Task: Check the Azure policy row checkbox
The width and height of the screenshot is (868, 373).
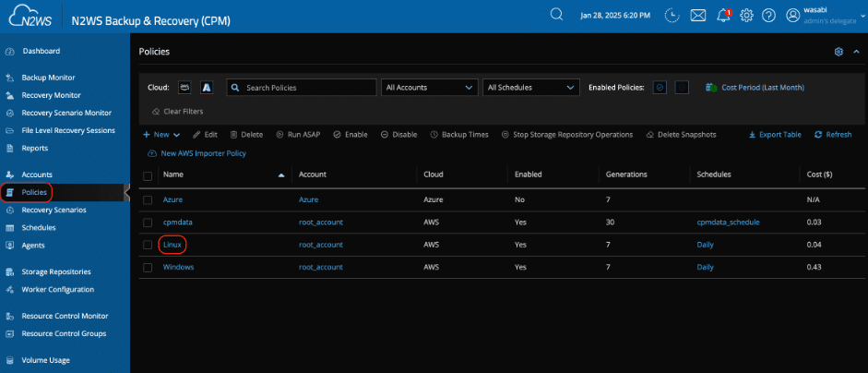Action: [148, 200]
